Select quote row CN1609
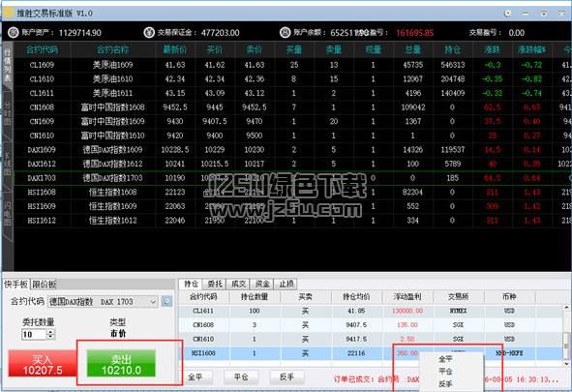 pyautogui.click(x=292, y=121)
